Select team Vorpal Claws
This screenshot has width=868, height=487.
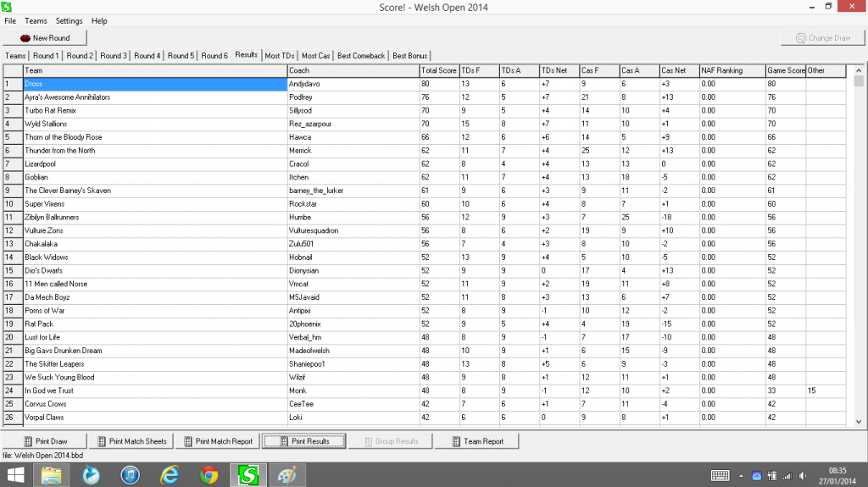tap(155, 418)
